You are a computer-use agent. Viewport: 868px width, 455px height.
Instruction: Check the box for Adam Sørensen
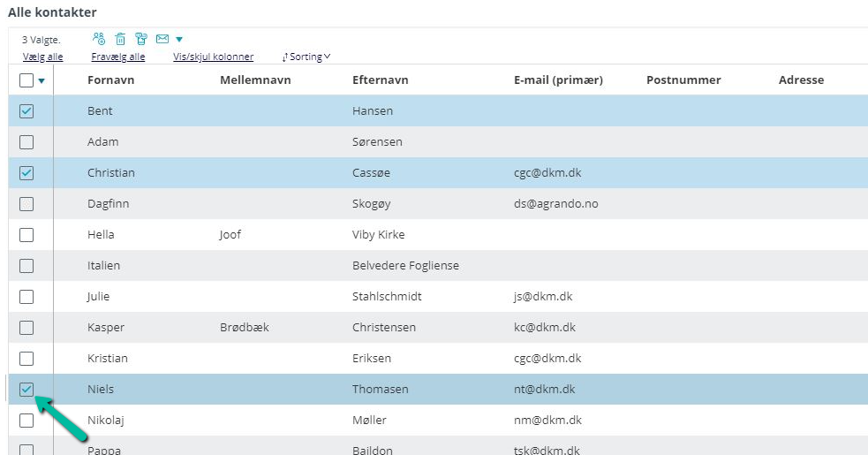pyautogui.click(x=26, y=142)
